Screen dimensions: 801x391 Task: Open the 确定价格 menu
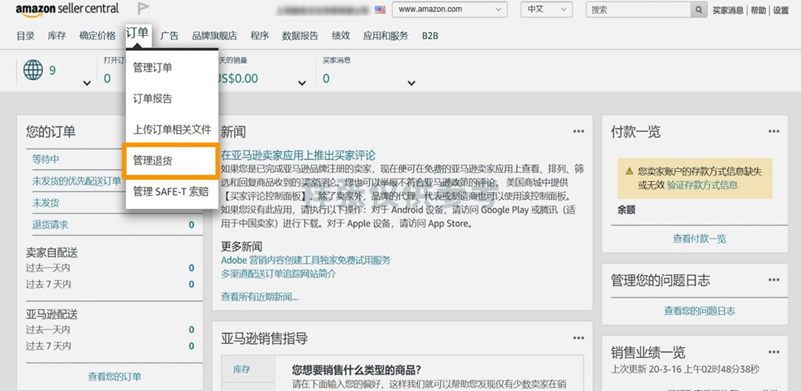(98, 36)
